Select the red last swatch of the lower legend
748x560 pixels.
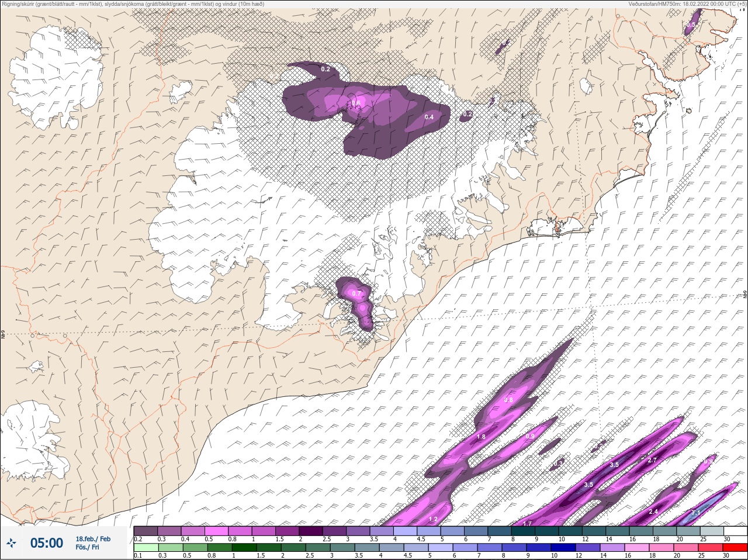click(735, 548)
